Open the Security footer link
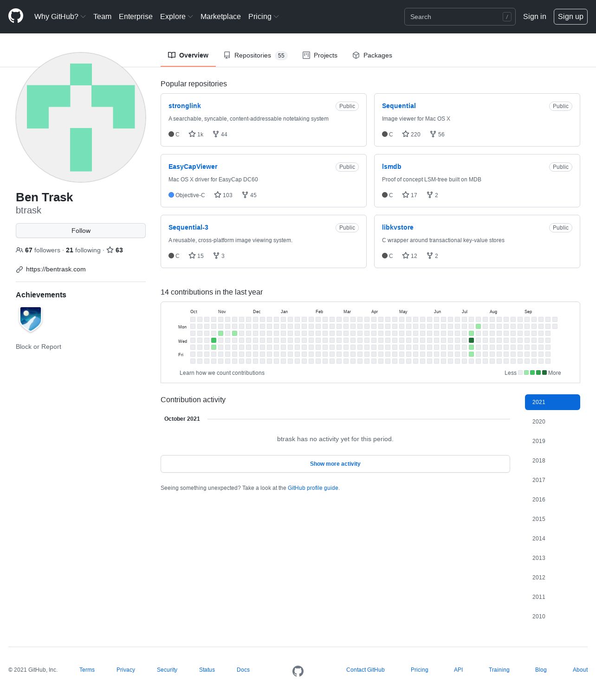596x700 pixels. tap(167, 670)
